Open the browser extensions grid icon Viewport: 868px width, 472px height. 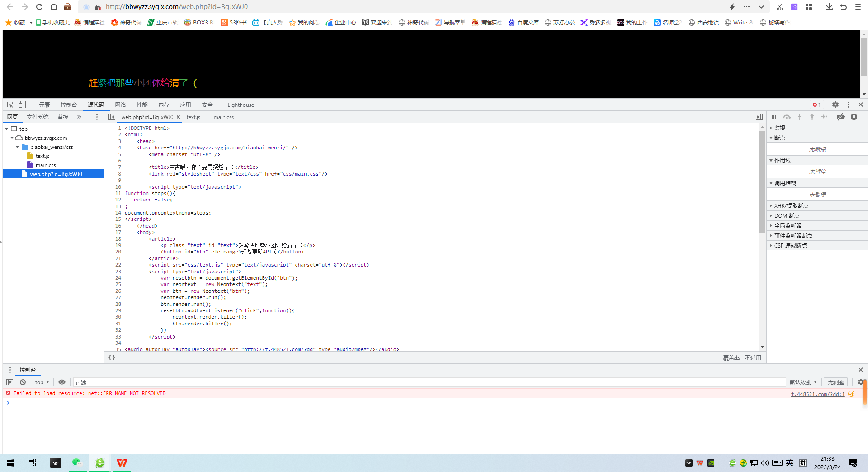(809, 7)
